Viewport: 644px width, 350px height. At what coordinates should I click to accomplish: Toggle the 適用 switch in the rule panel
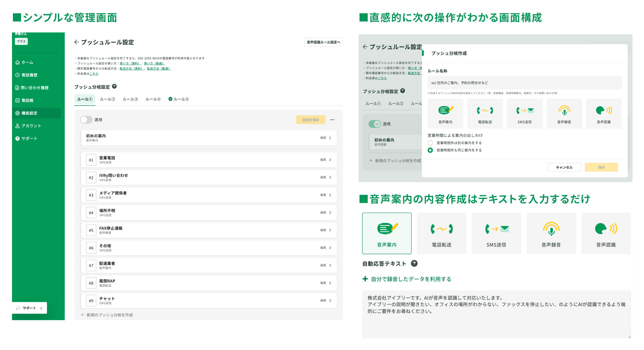(86, 120)
